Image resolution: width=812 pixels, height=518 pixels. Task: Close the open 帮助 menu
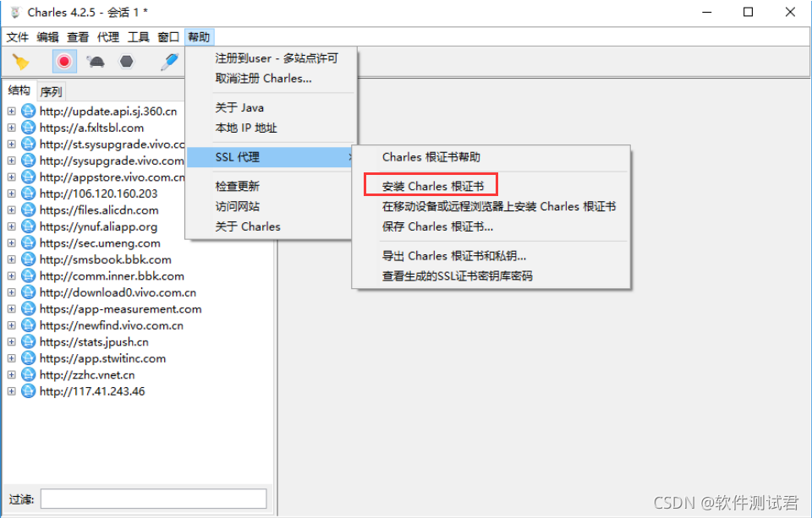tap(199, 37)
